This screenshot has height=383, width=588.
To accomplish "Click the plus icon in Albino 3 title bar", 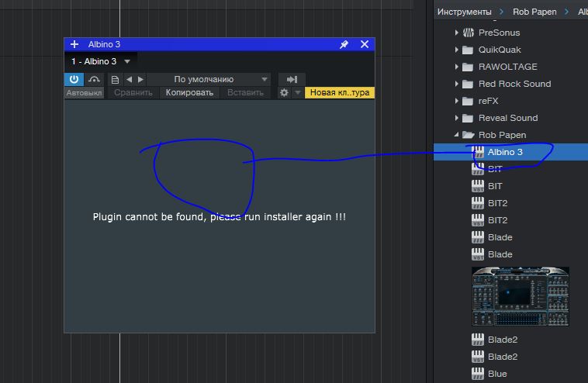I will [x=74, y=44].
